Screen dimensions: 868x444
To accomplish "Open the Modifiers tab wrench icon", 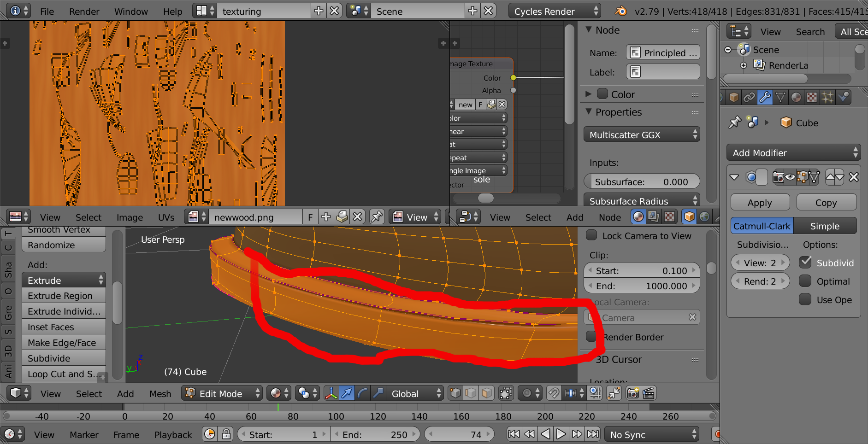I will 765,97.
